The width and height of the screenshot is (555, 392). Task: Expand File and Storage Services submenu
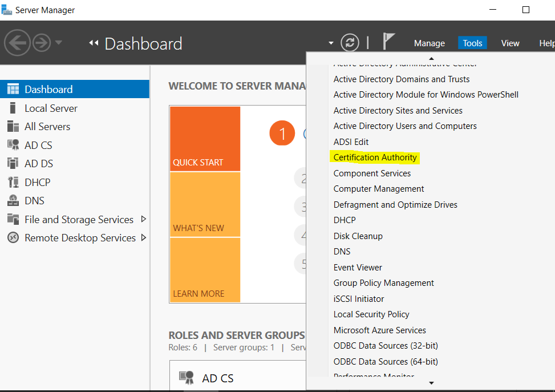143,219
